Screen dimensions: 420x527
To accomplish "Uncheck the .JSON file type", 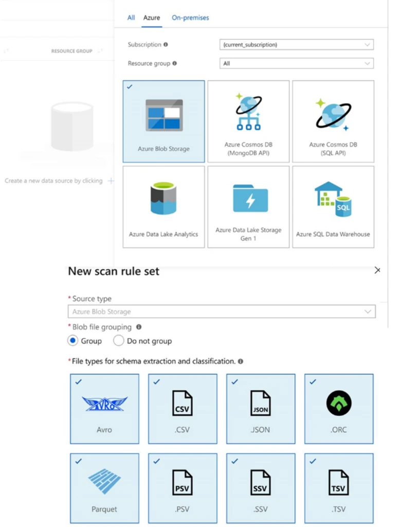I will click(x=261, y=409).
